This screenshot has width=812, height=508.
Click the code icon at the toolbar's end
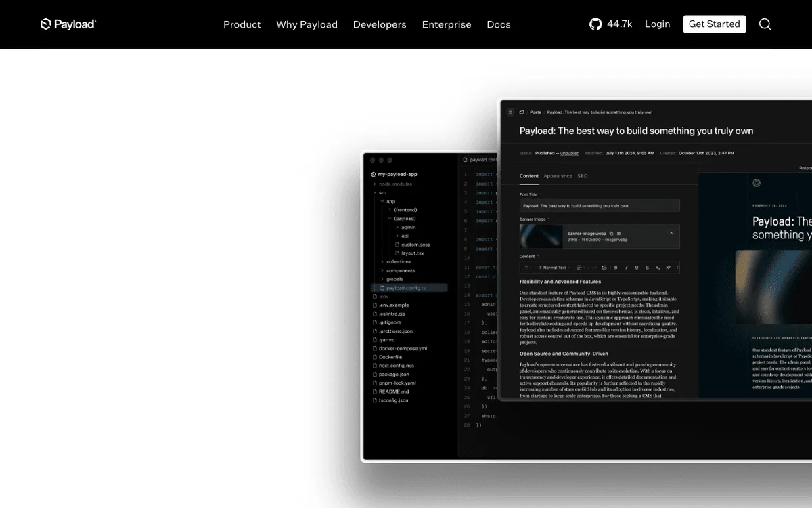click(x=677, y=268)
